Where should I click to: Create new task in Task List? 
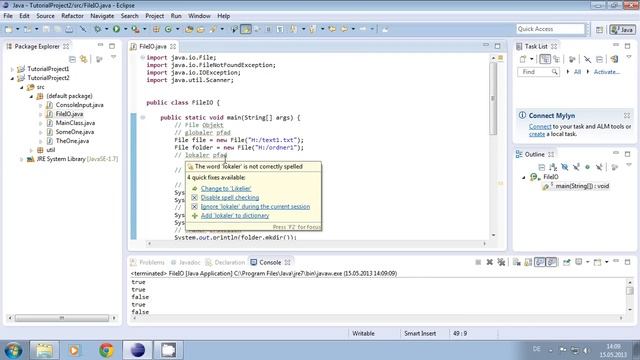523,59
